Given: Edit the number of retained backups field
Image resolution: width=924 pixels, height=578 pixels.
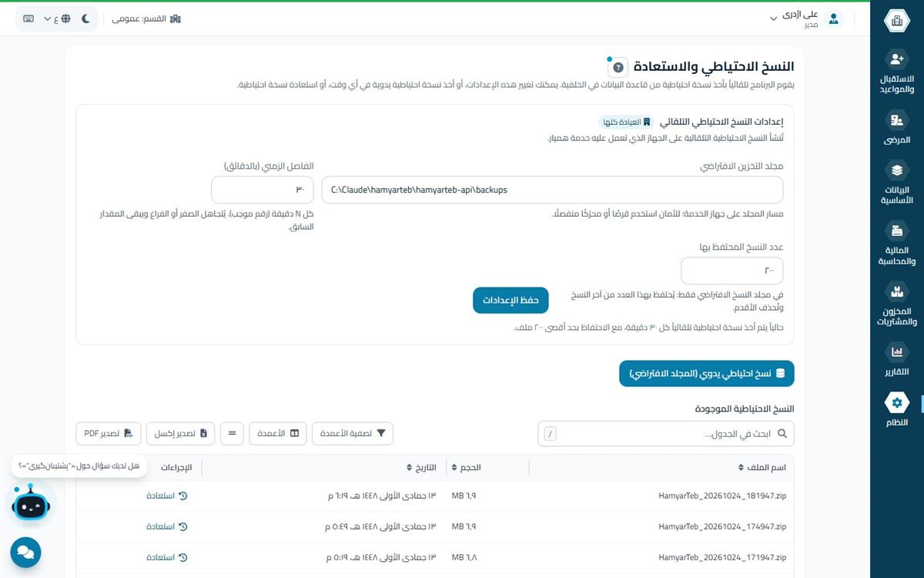Looking at the screenshot, I should tap(732, 271).
